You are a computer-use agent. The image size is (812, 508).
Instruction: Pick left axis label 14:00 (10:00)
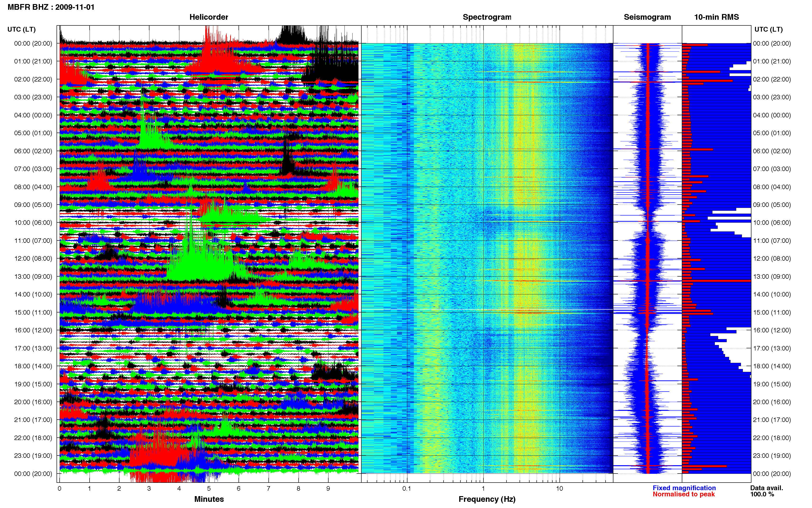(33, 294)
